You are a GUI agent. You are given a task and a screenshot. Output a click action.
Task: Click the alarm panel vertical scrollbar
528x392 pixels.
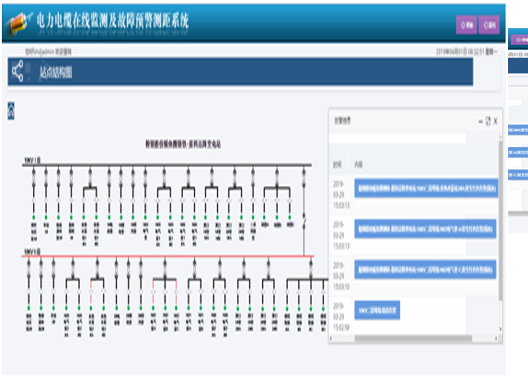coord(500,219)
